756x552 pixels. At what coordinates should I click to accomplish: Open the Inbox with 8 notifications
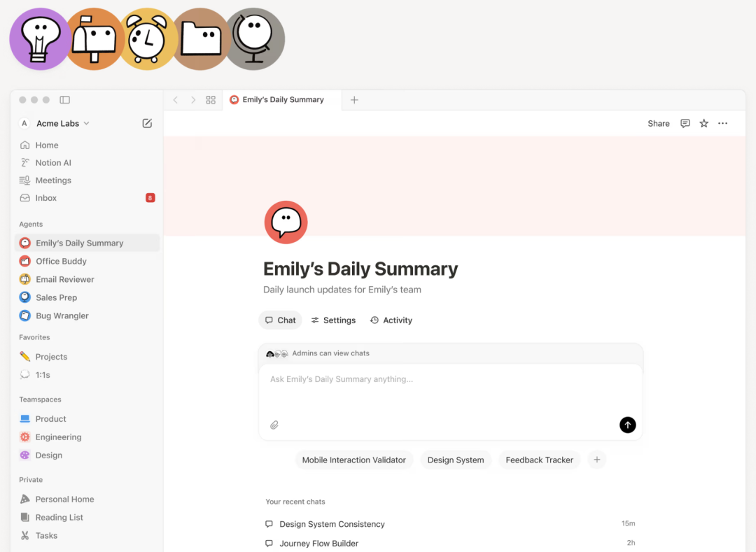click(x=87, y=198)
